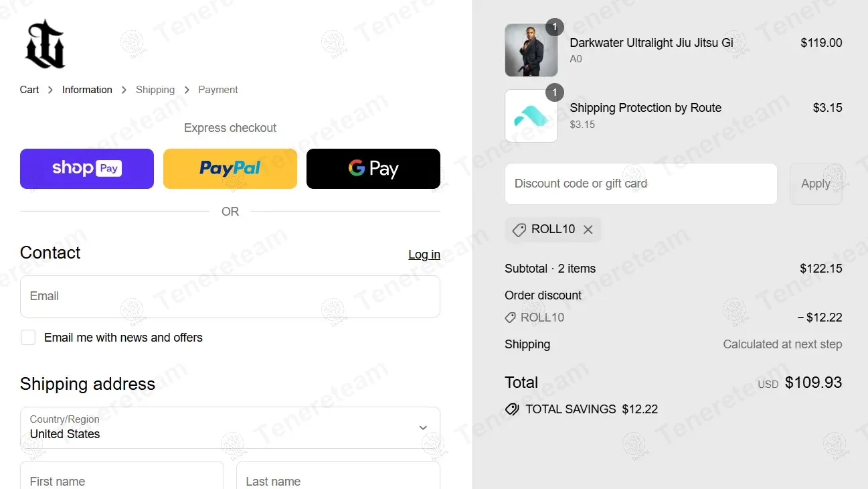Screen dimensions: 868x489
Task: Click the Country/Region chevron arrow
Action: tap(423, 427)
